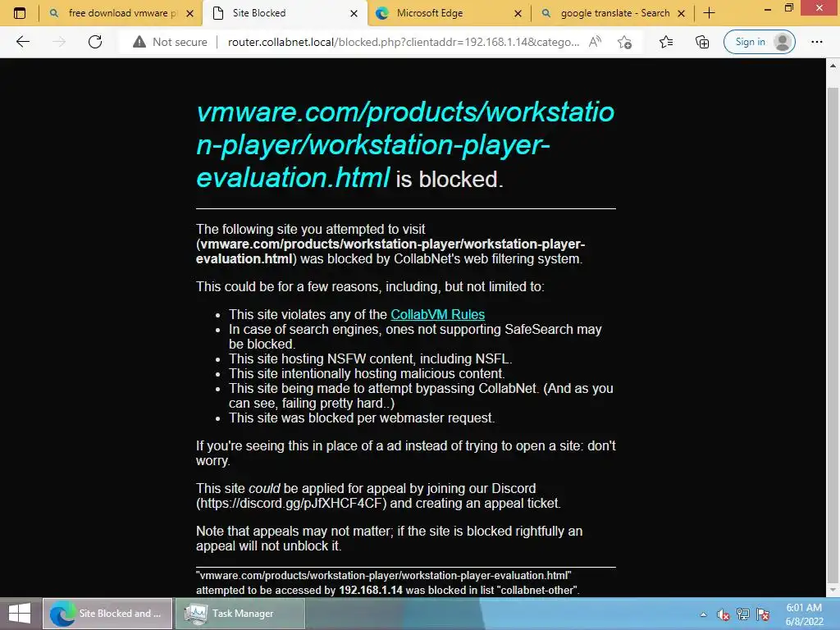
Task: Open the Action Center flag icon
Action: (x=763, y=614)
